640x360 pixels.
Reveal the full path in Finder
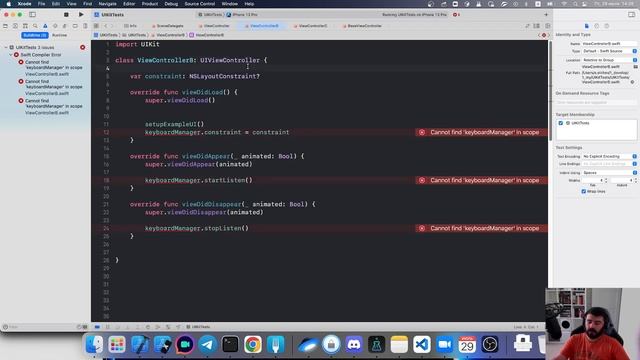tap(632, 82)
